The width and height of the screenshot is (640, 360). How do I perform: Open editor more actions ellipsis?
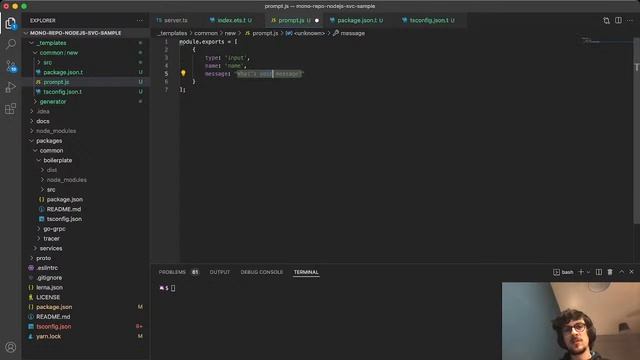(630, 20)
